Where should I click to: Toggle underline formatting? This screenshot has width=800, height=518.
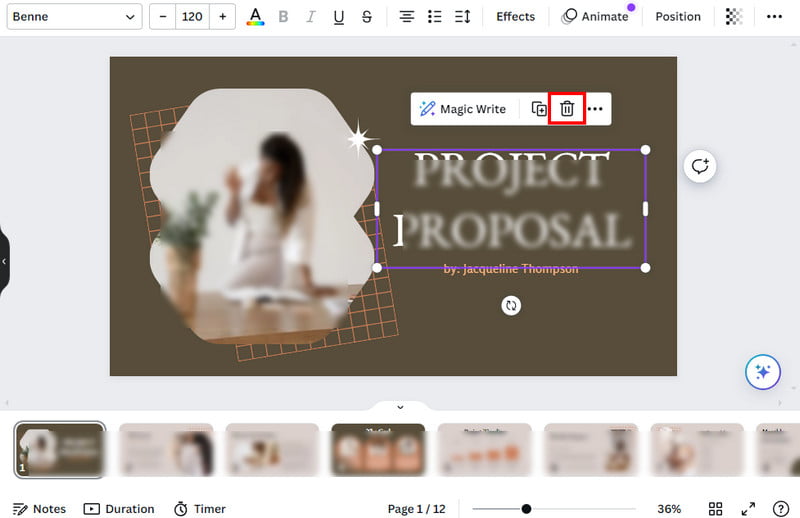(x=339, y=17)
